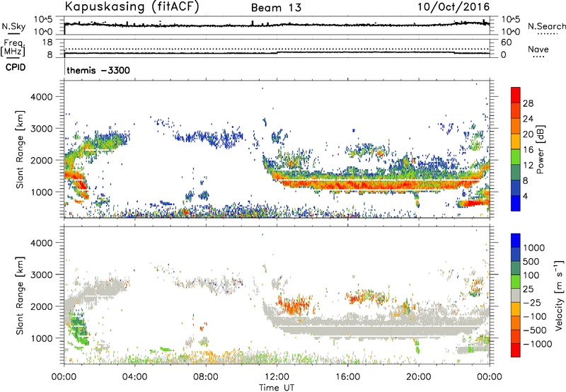Select the themis -3300 text
The height and width of the screenshot is (392, 566).
coord(98,70)
